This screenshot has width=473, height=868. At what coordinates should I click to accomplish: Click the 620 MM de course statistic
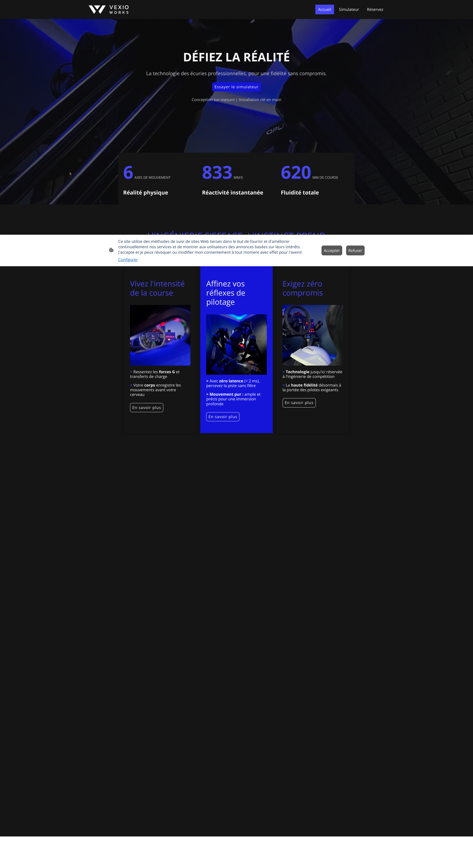pyautogui.click(x=309, y=173)
